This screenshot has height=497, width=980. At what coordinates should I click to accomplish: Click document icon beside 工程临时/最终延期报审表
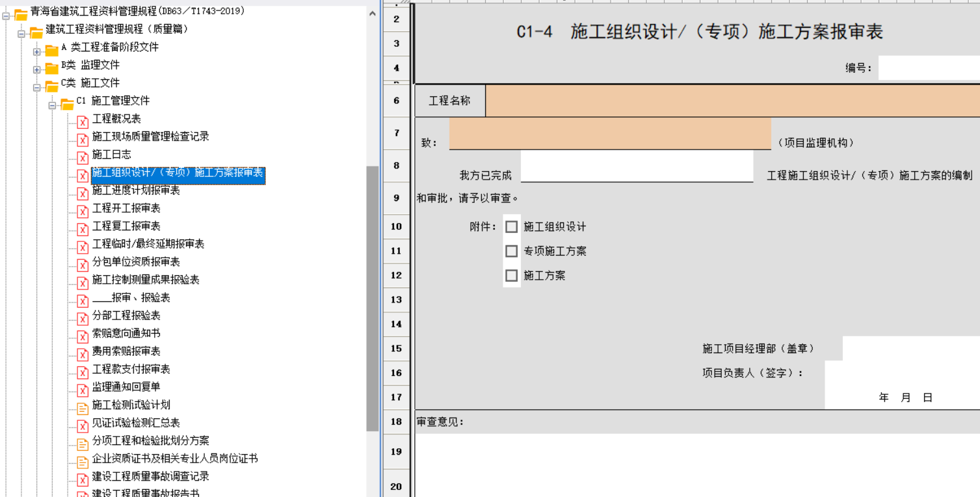tap(83, 247)
